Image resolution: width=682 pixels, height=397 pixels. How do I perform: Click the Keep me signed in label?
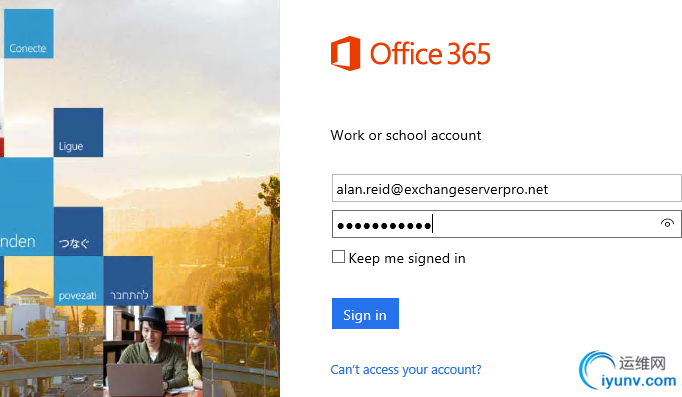(407, 258)
